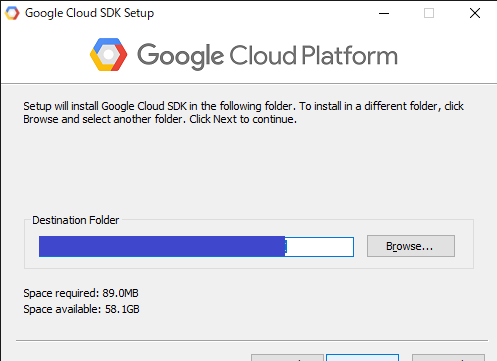
Task: Click the Google Cloud SDK Setup window title
Action: (x=89, y=13)
